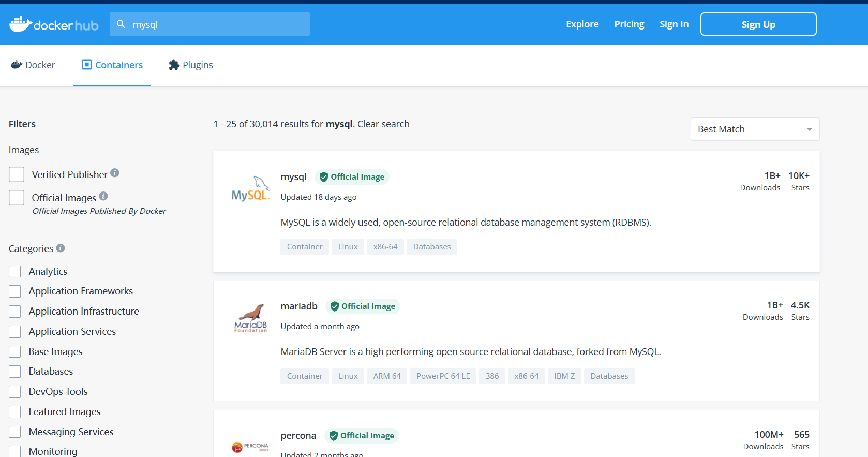868x457 pixels.
Task: Enable the Verified Publisher filter checkbox
Action: point(17,174)
